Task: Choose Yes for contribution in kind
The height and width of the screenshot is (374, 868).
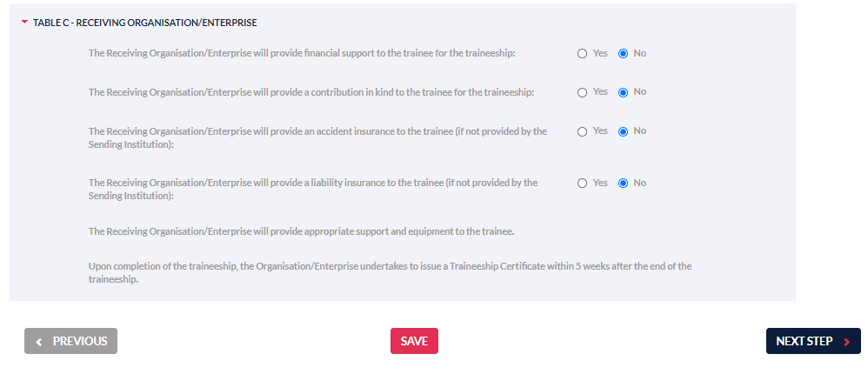Action: click(583, 92)
